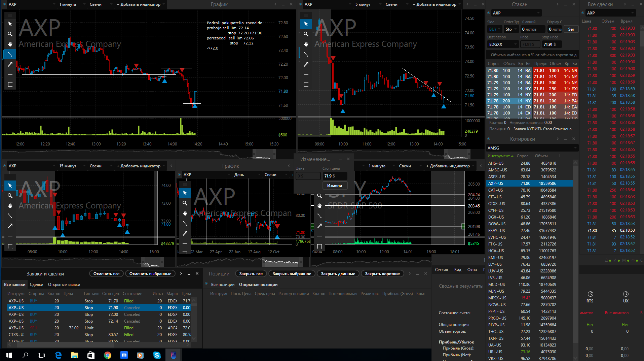Select the trend line tool in the 1-minute AXP chart
644x361 pixels.
point(10,54)
